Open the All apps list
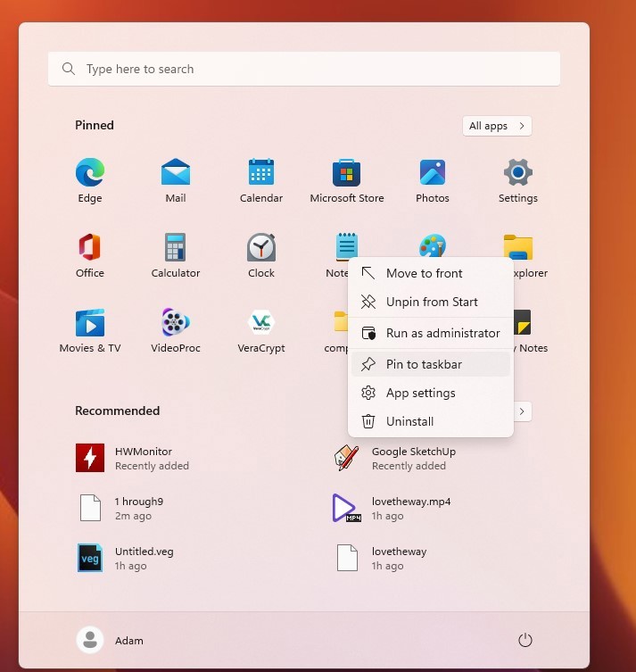 [x=497, y=126]
